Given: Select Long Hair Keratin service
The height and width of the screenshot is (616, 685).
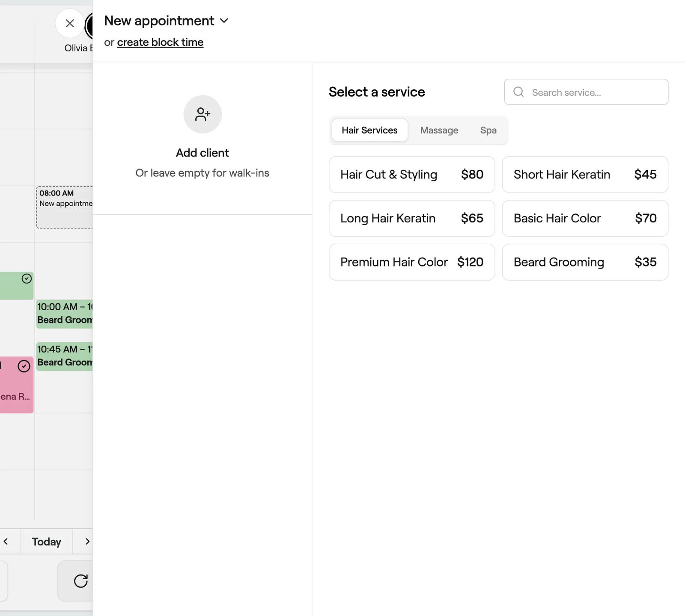Looking at the screenshot, I should [412, 218].
